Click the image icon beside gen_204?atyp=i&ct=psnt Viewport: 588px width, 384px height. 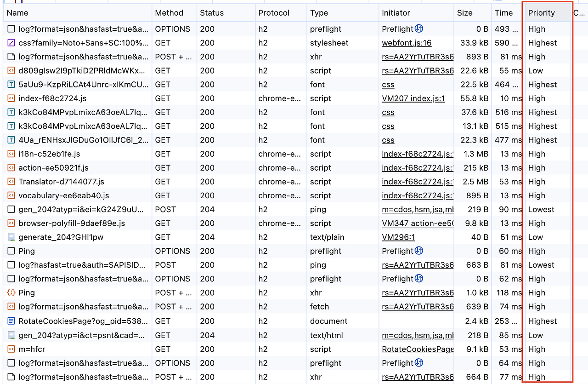click(x=11, y=335)
